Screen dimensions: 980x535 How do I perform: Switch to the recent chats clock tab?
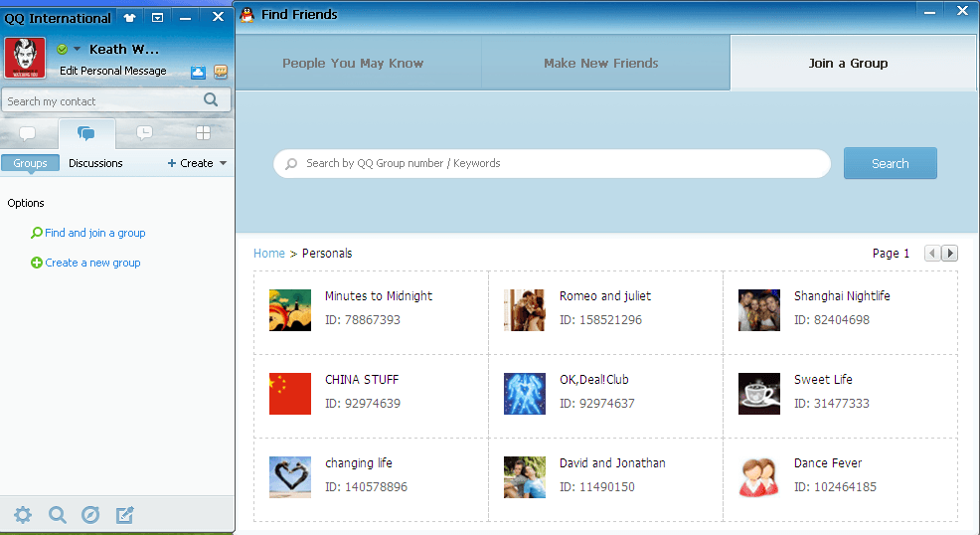point(144,133)
